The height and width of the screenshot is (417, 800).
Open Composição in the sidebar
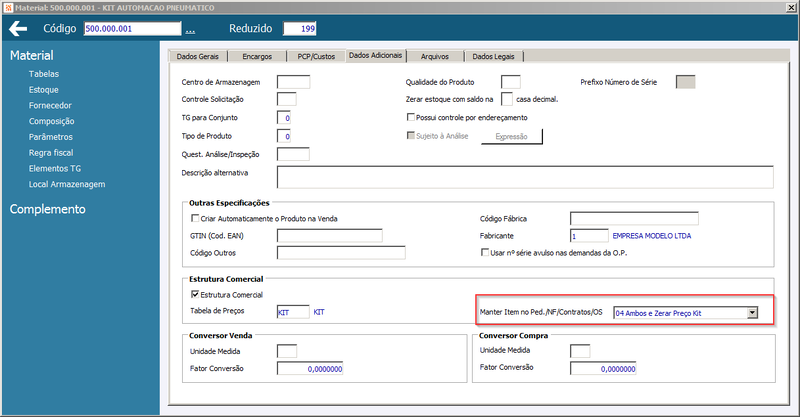point(52,121)
